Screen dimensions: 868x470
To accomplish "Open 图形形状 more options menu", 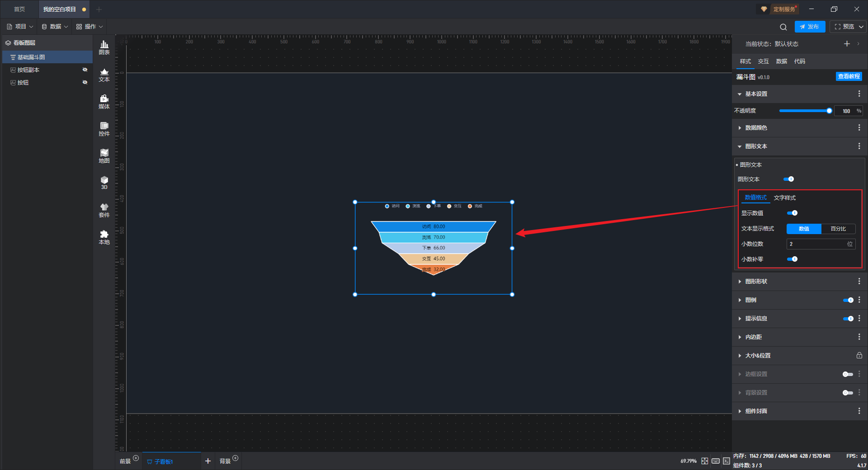I will click(859, 281).
